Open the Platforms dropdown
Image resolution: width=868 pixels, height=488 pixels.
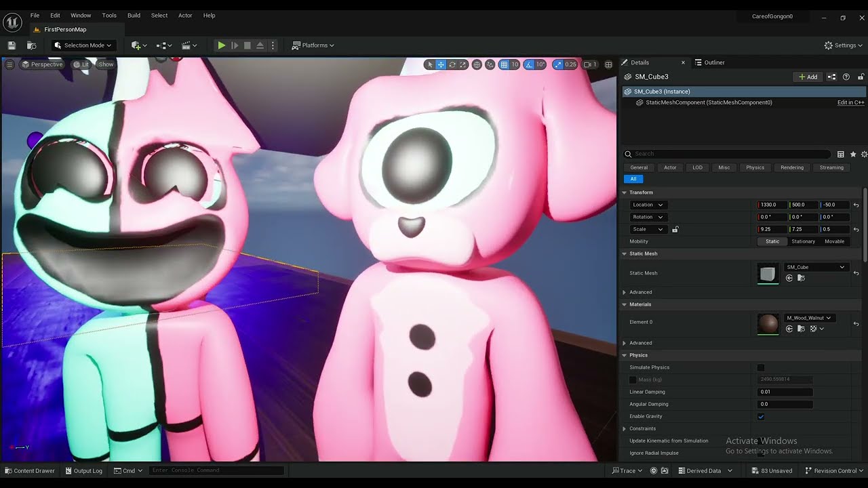[x=313, y=45]
